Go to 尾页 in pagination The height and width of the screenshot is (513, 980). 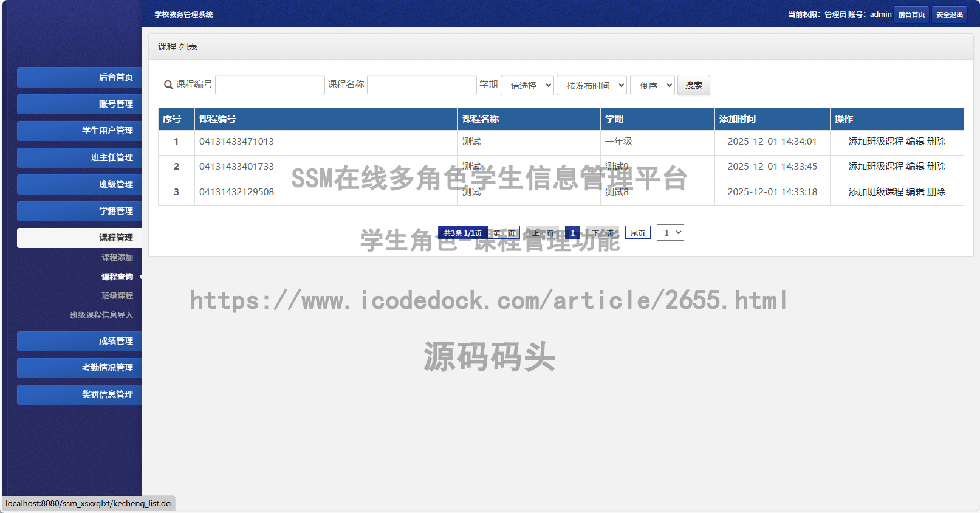637,233
